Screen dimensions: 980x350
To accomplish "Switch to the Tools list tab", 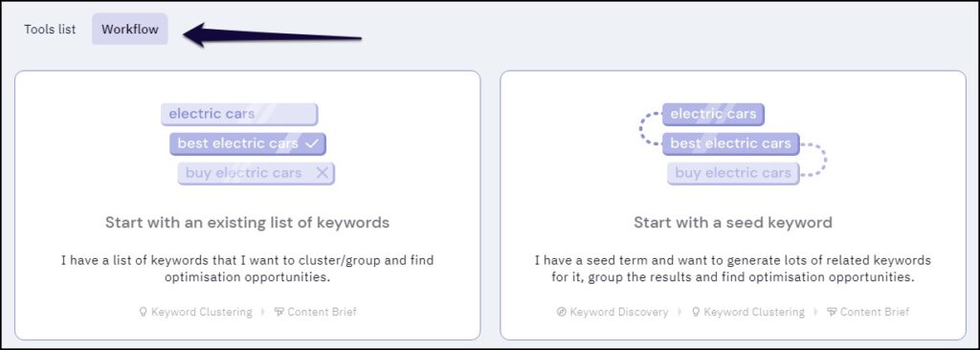I will click(50, 30).
